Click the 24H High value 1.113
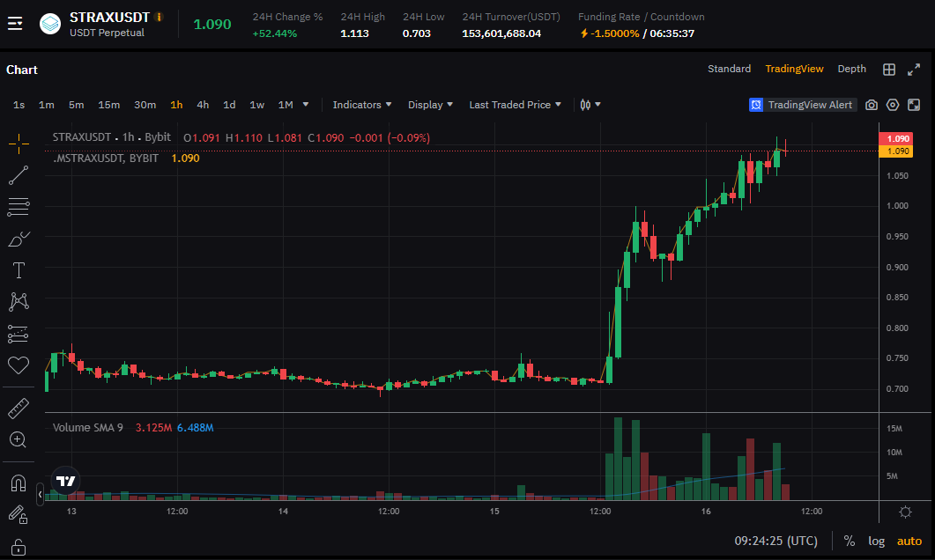The height and width of the screenshot is (560, 935). click(x=354, y=33)
